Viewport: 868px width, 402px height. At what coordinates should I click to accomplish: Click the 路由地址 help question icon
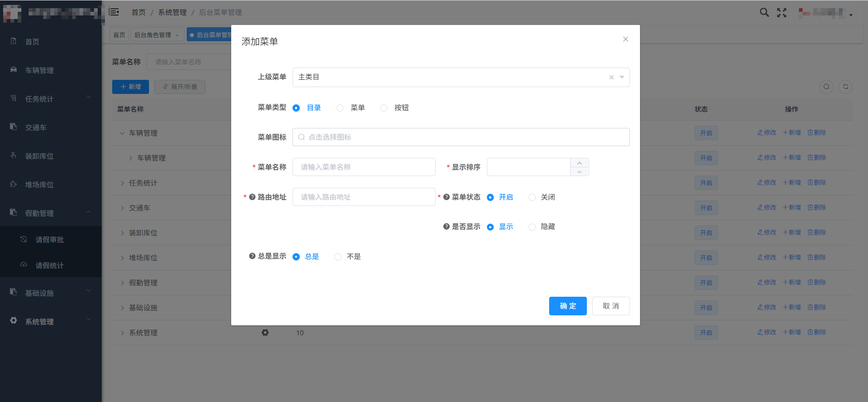(x=253, y=197)
